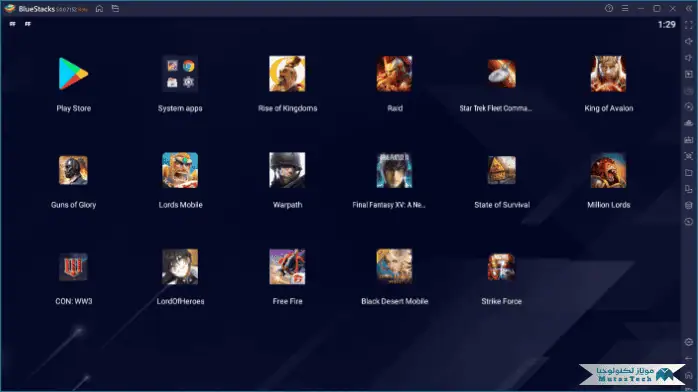Open the Play Store app
The image size is (698, 392).
pos(73,73)
